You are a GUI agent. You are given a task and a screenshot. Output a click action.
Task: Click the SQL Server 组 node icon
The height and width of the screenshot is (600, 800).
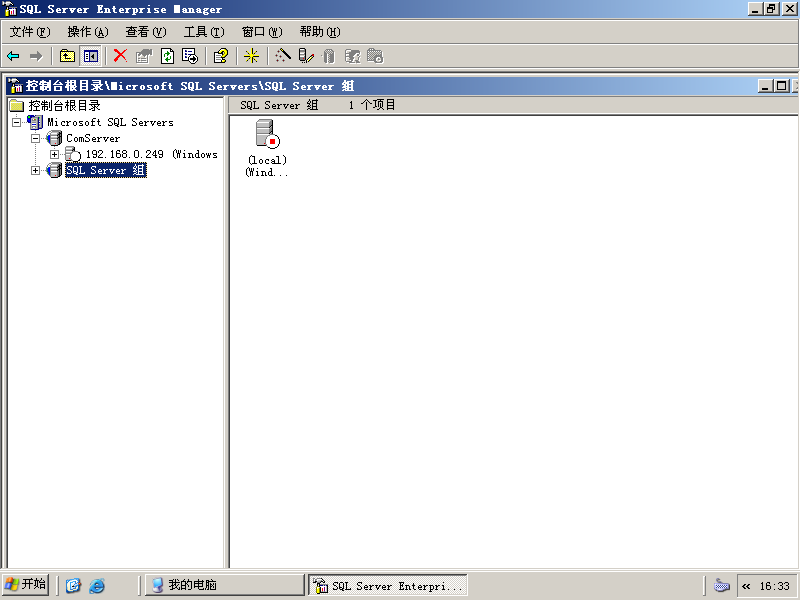pos(54,170)
